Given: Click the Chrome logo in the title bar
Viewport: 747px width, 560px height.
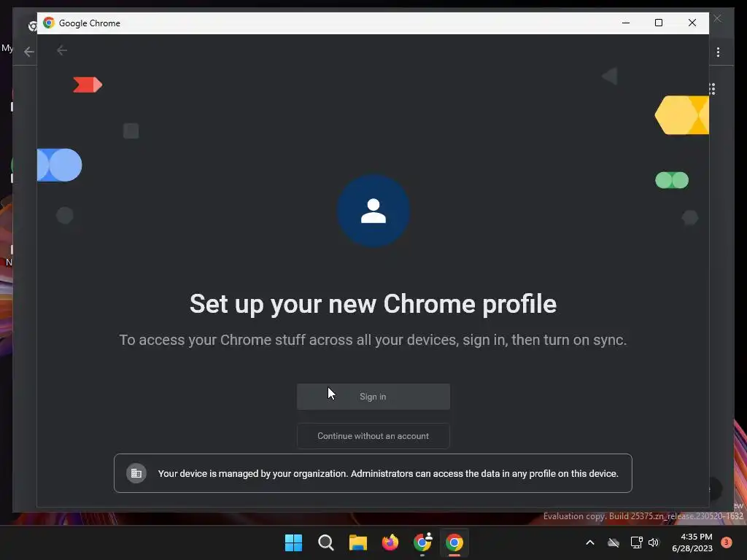Looking at the screenshot, I should coord(49,23).
